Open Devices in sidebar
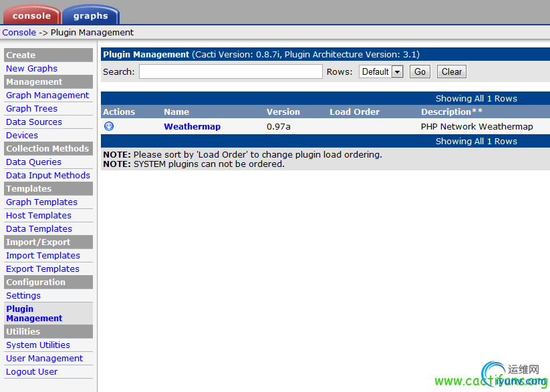 [x=22, y=135]
